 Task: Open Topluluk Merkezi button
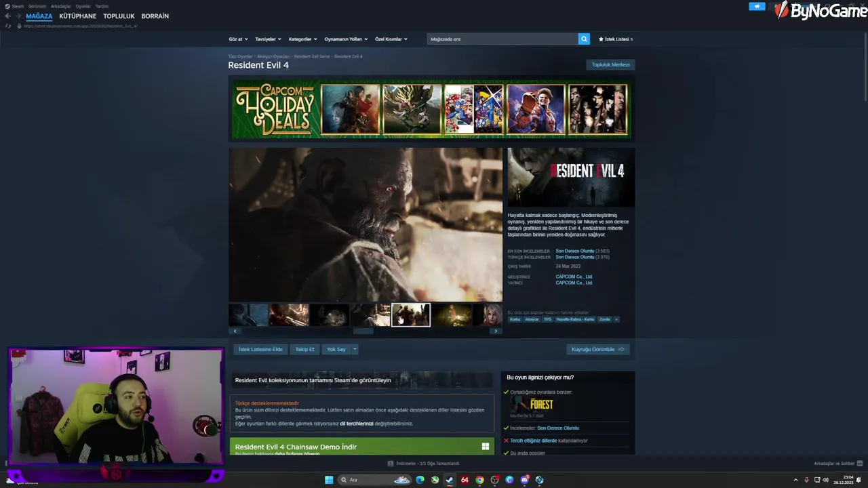tap(610, 65)
